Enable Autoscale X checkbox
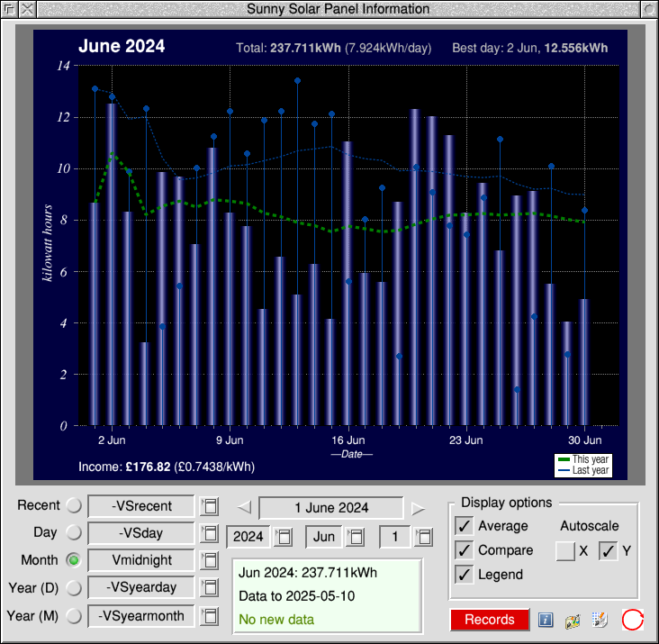Viewport: 659px width, 644px height. [x=565, y=551]
